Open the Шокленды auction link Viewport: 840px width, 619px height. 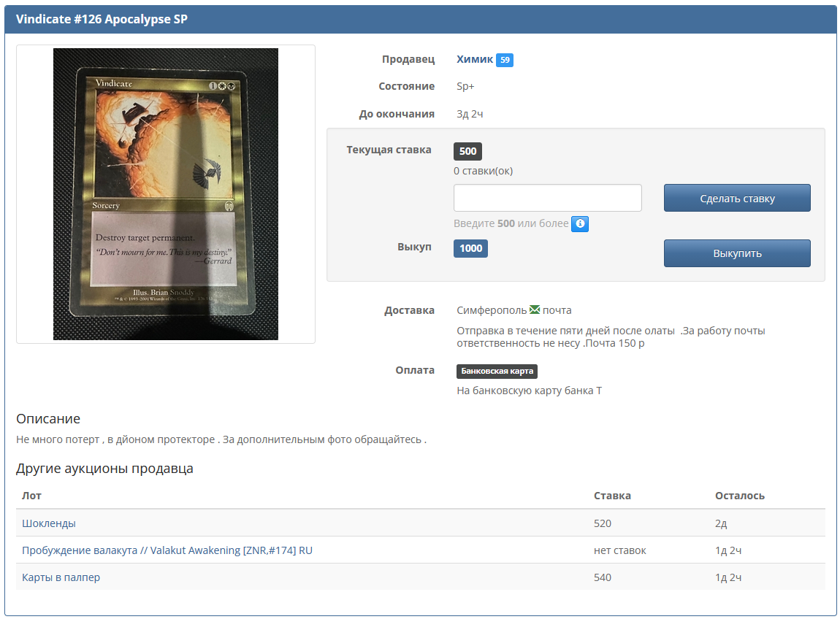coord(49,523)
